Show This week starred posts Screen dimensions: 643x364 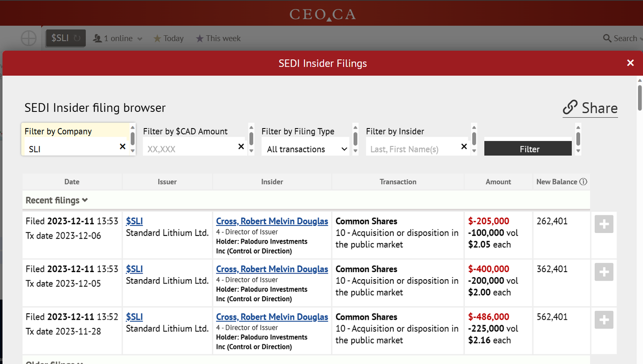coord(218,38)
